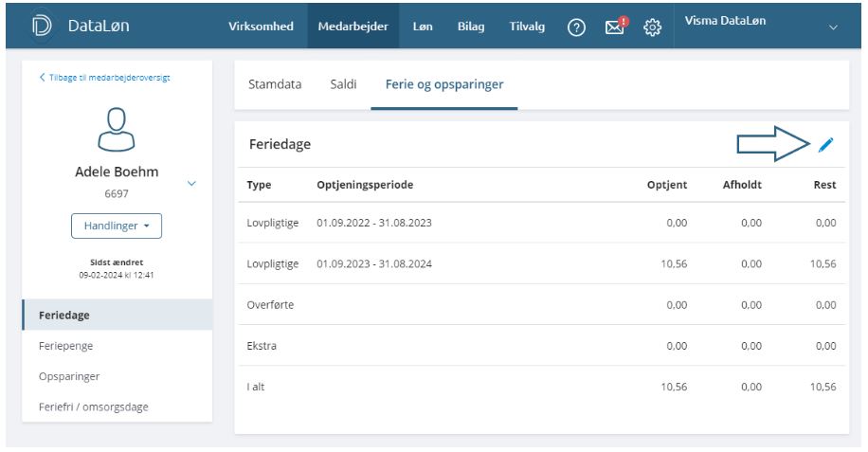Open settings gear icon in header
This screenshot has height=452, width=868.
click(652, 27)
